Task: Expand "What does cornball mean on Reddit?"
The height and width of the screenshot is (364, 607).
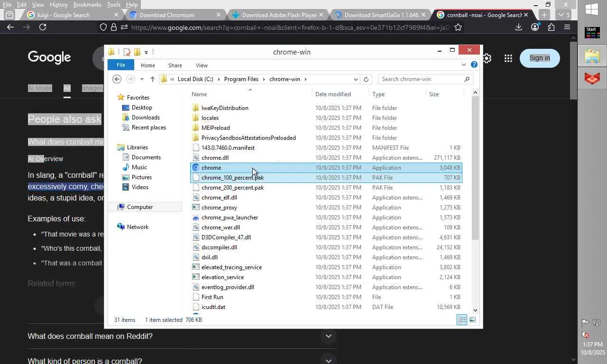Action: (328, 337)
